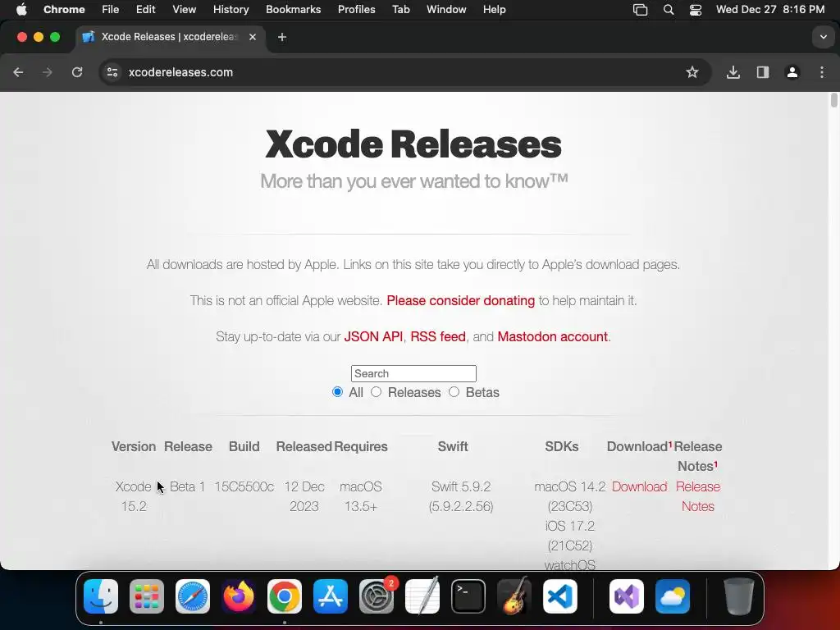Click Download link for Xcode 15.2

click(x=640, y=486)
